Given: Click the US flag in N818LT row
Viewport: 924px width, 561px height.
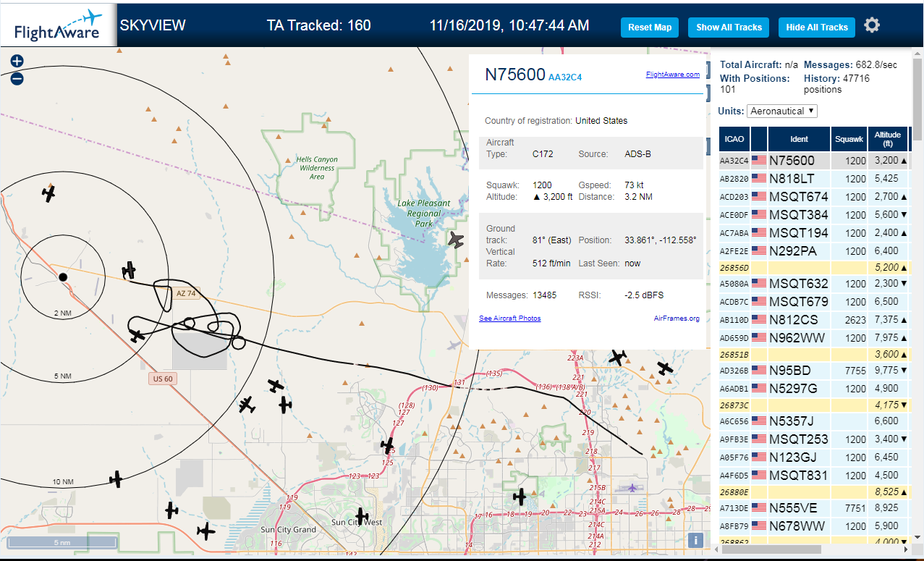Looking at the screenshot, I should [x=759, y=179].
